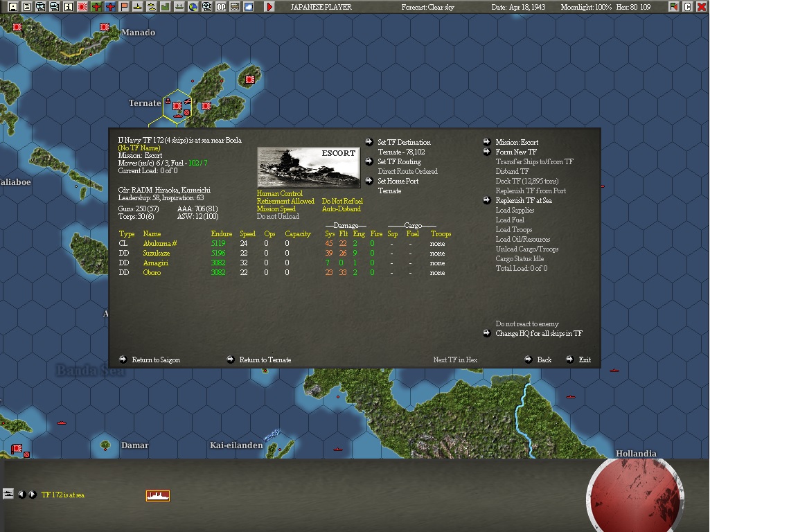Image resolution: width=798 pixels, height=532 pixels.
Task: Click the Kai-eilanden map label
Action: click(236, 445)
